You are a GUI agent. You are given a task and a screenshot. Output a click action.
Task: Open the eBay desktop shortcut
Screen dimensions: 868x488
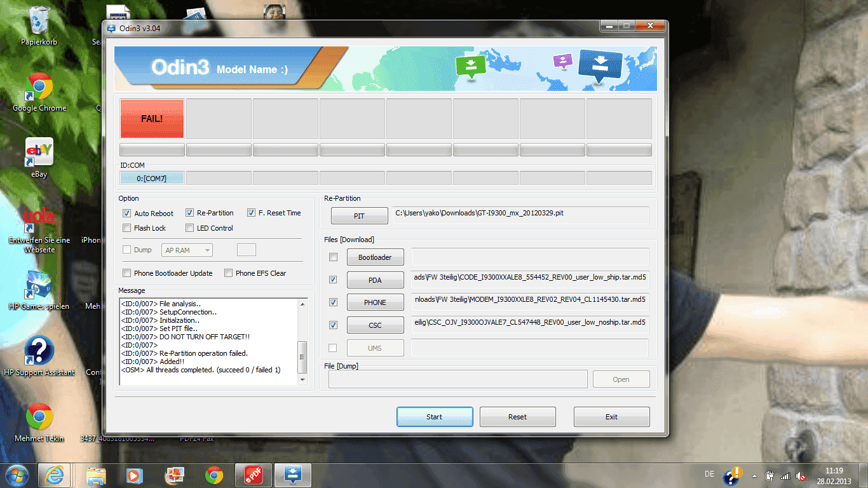pyautogui.click(x=39, y=158)
